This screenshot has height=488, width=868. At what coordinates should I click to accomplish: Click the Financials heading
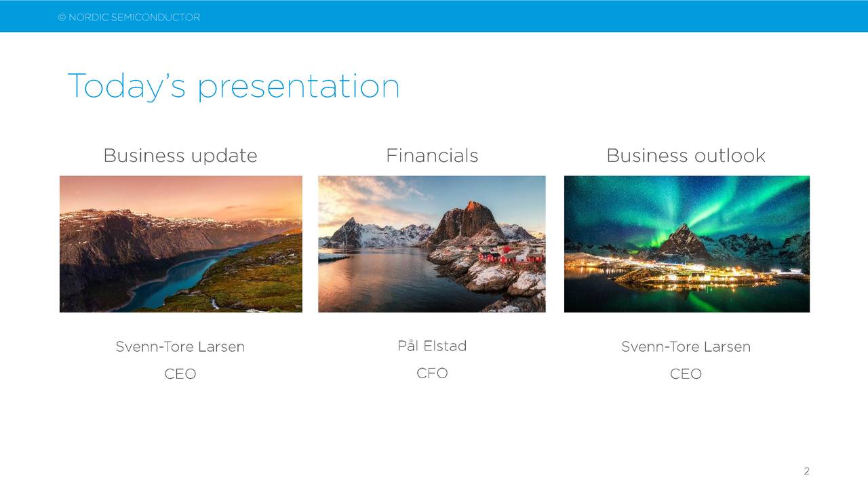(x=432, y=156)
